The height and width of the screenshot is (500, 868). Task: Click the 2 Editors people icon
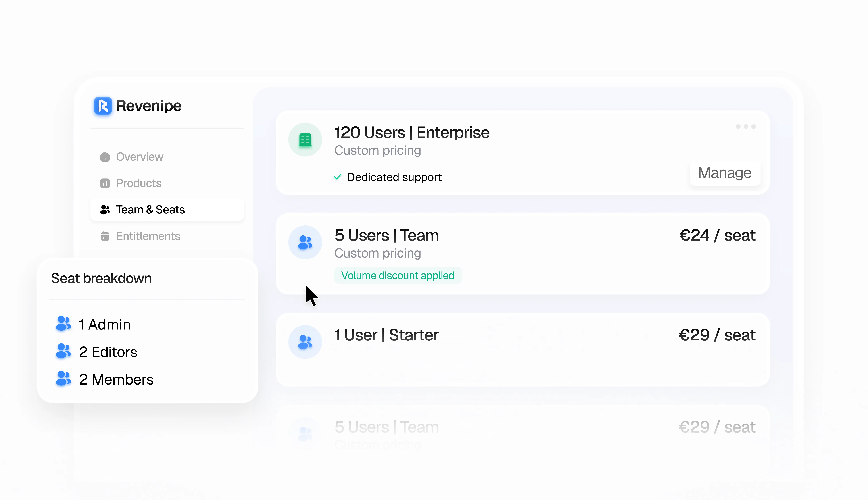63,351
